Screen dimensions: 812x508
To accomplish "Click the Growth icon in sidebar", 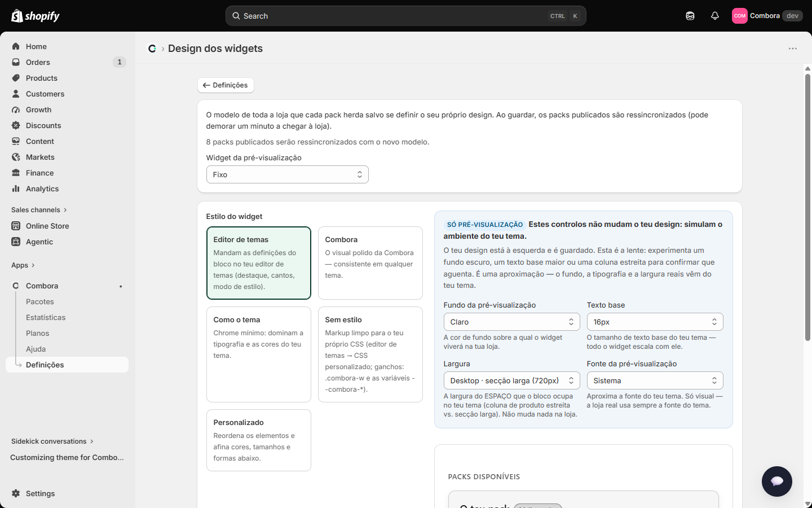I will 16,110.
